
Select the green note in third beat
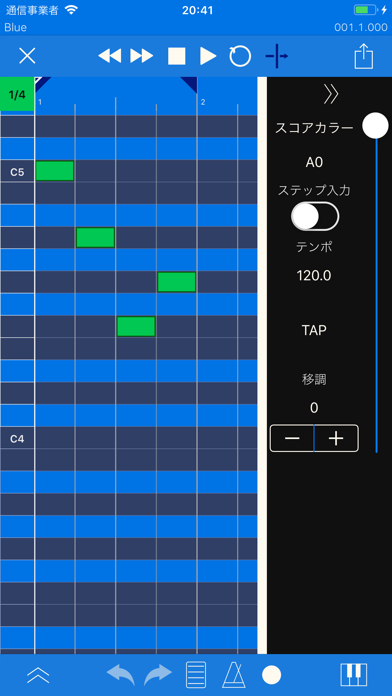click(136, 326)
